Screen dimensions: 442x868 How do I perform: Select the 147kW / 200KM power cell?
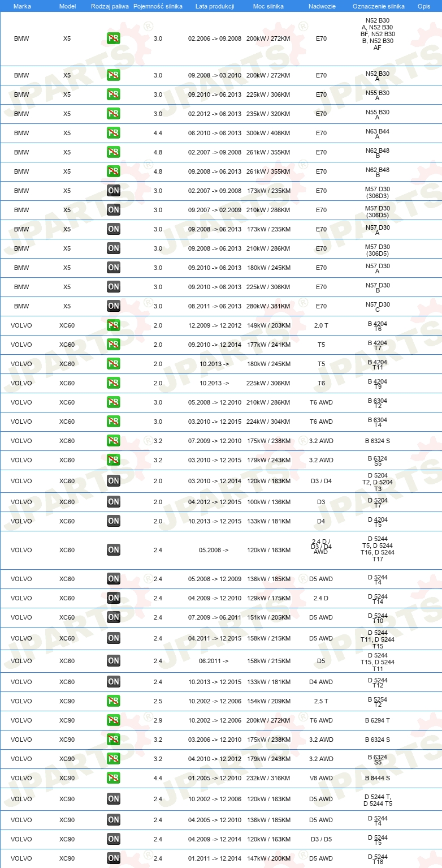[x=268, y=858]
